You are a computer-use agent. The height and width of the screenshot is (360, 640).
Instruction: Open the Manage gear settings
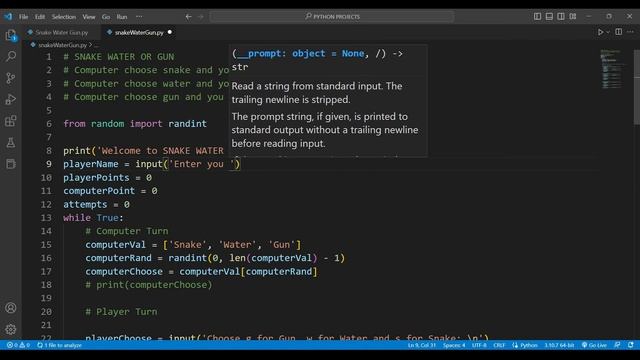tap(11, 329)
